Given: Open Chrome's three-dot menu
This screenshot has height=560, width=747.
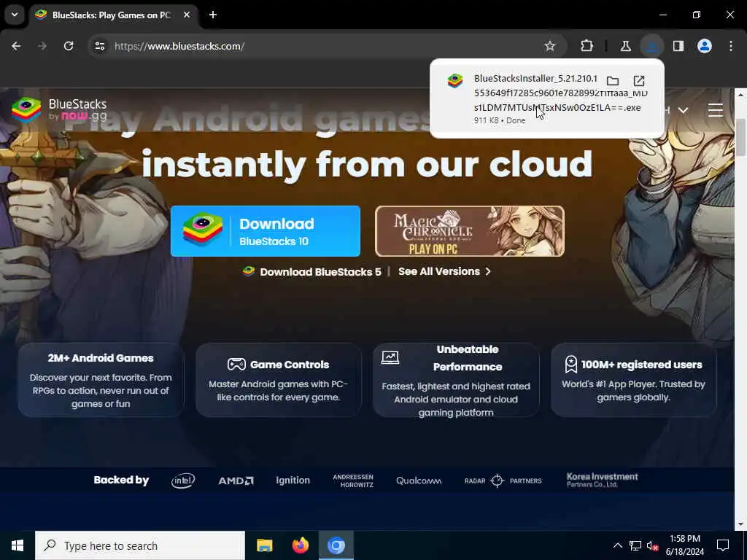Looking at the screenshot, I should click(731, 46).
